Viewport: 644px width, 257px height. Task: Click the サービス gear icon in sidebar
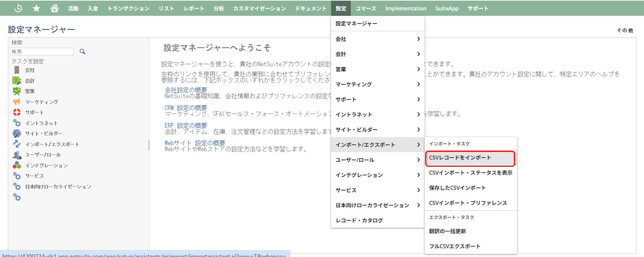(17, 176)
